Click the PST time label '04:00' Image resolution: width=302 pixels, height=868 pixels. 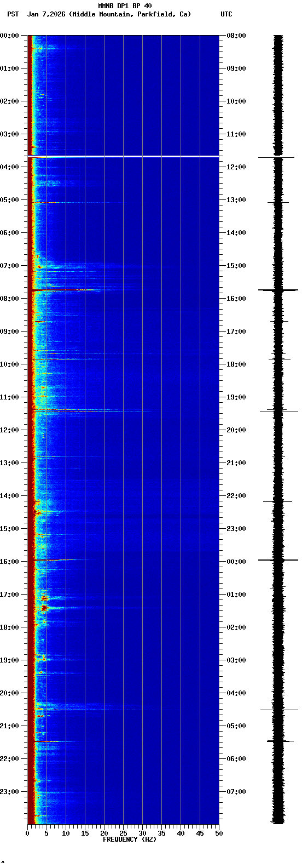(x=10, y=167)
